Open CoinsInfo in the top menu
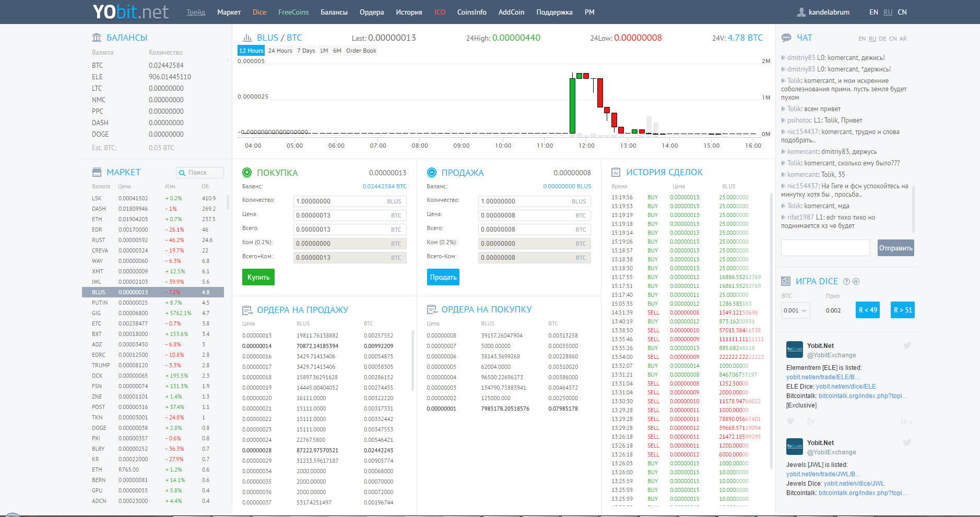 472,12
